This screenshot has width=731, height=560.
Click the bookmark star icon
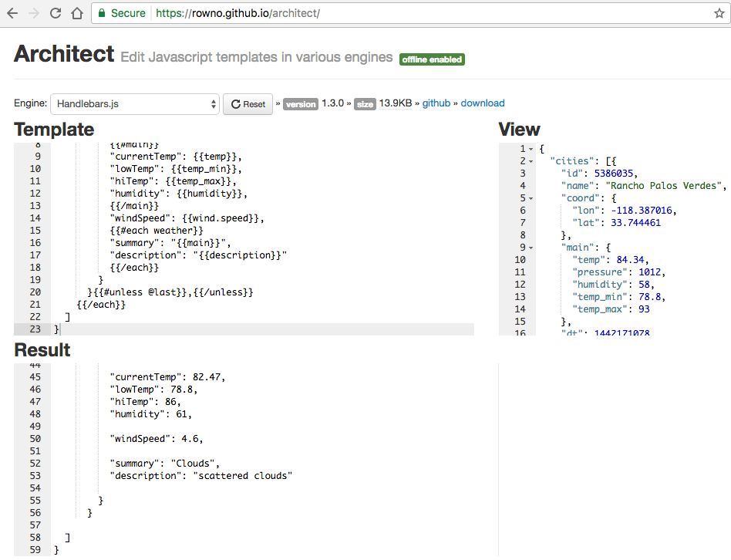coord(719,13)
